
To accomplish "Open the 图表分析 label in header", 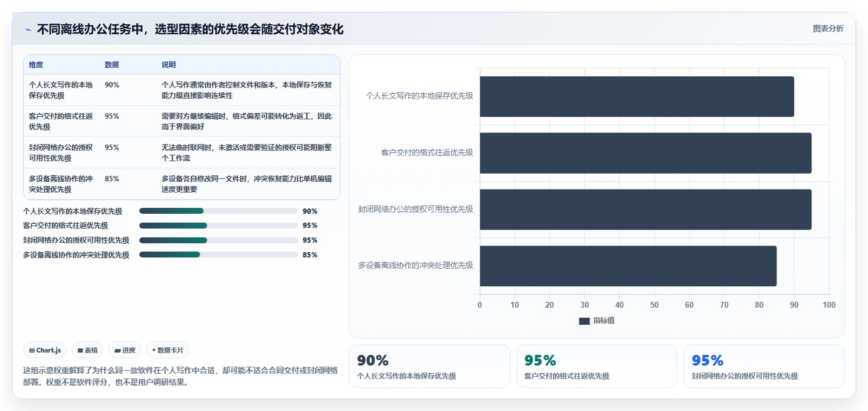I will point(828,28).
